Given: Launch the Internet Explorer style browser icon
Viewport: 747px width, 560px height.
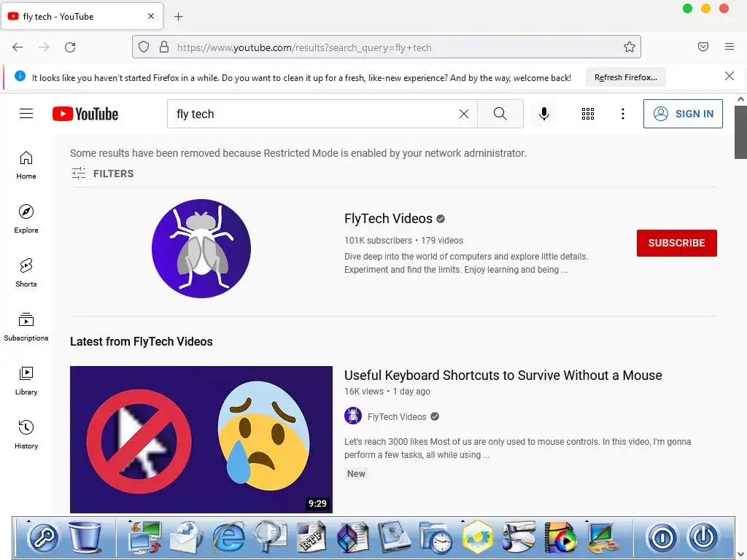Looking at the screenshot, I should pyautogui.click(x=228, y=538).
